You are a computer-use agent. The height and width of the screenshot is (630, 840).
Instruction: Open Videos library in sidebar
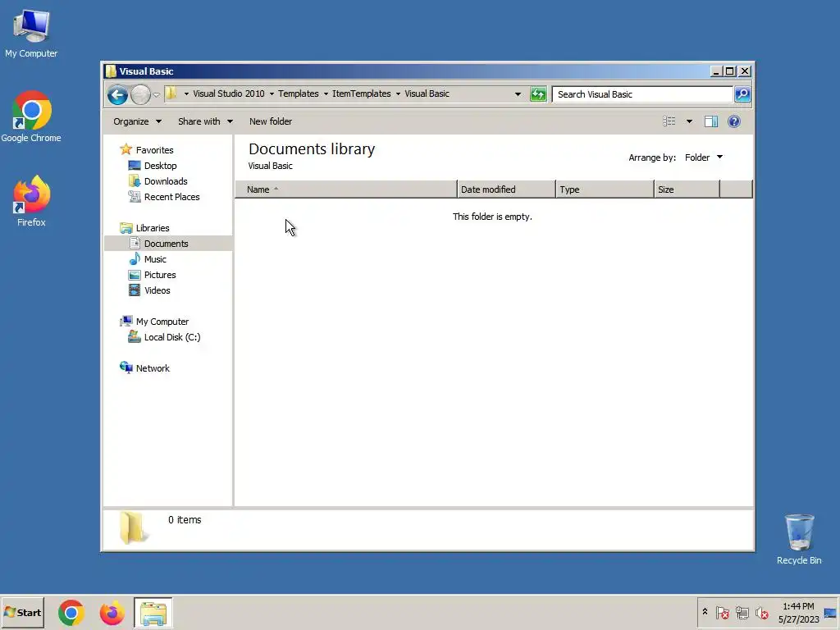tap(157, 290)
